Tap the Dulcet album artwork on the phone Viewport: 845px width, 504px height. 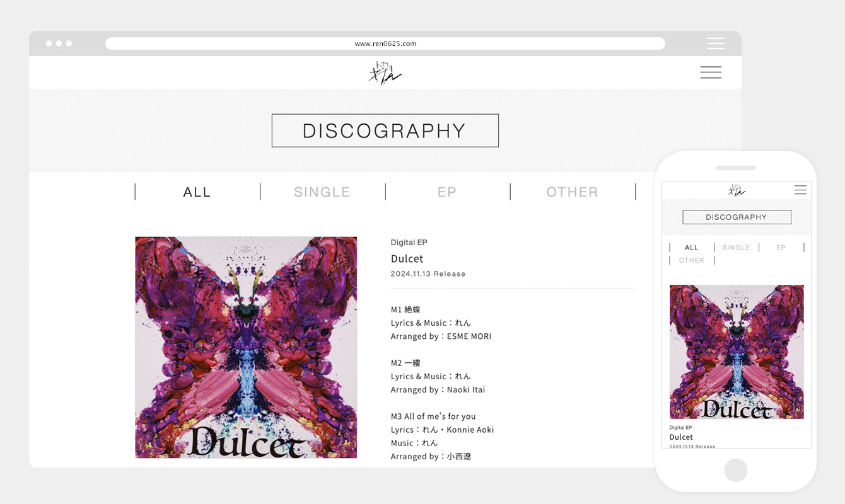click(737, 352)
